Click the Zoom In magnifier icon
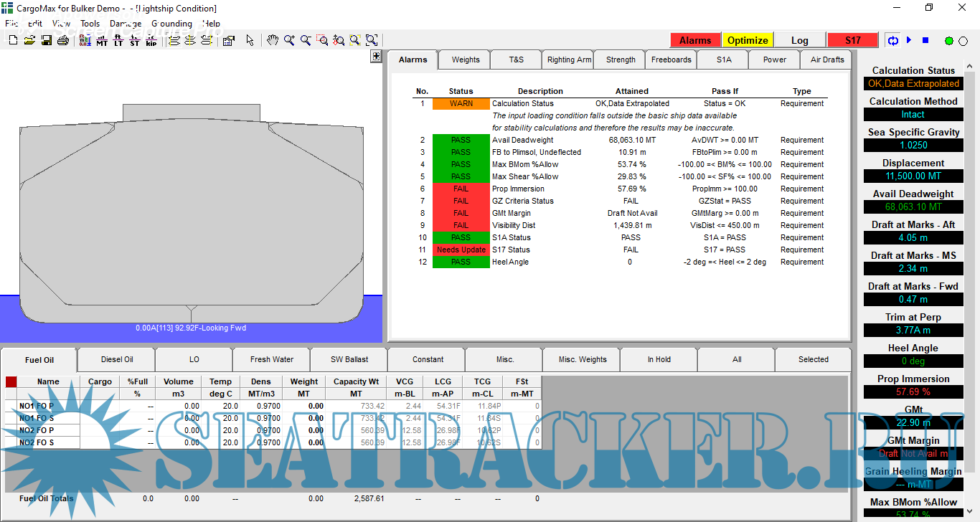The image size is (980, 522). coord(289,40)
